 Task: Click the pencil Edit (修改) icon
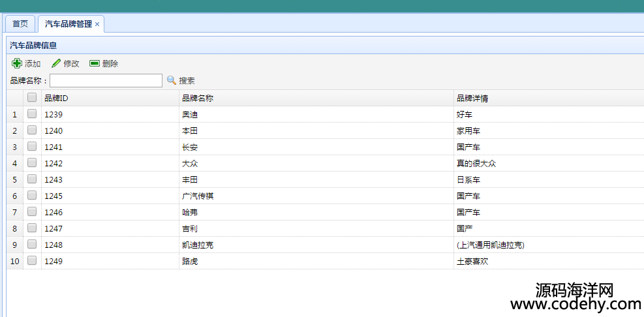click(56, 63)
